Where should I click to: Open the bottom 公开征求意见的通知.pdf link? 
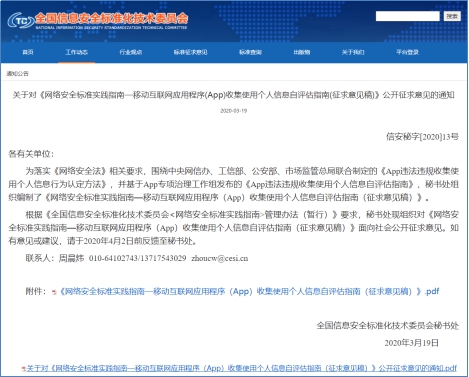tap(241, 368)
